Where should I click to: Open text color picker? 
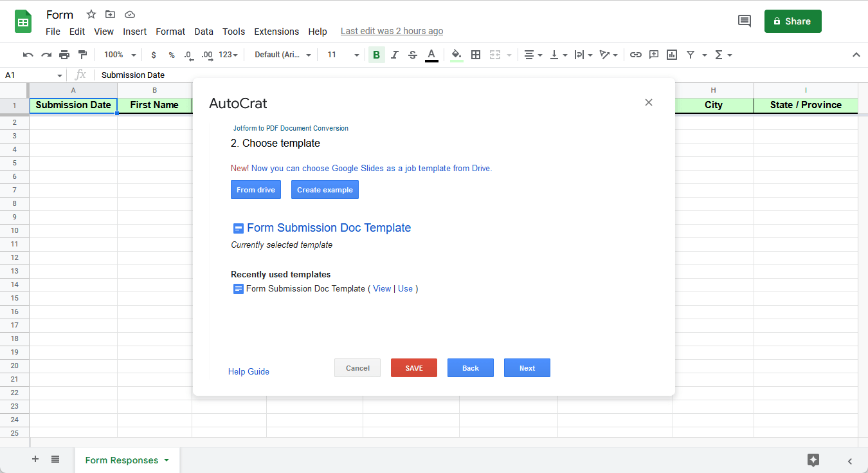pos(431,55)
